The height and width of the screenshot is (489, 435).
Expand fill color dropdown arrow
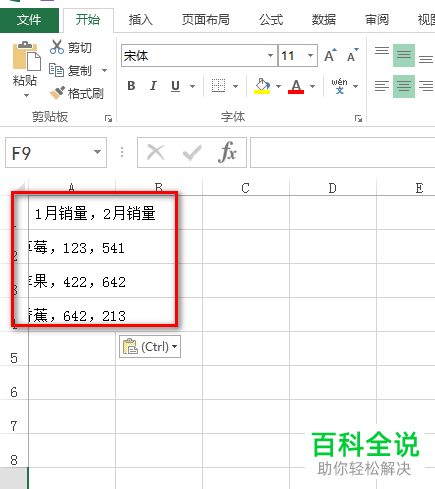(278, 86)
